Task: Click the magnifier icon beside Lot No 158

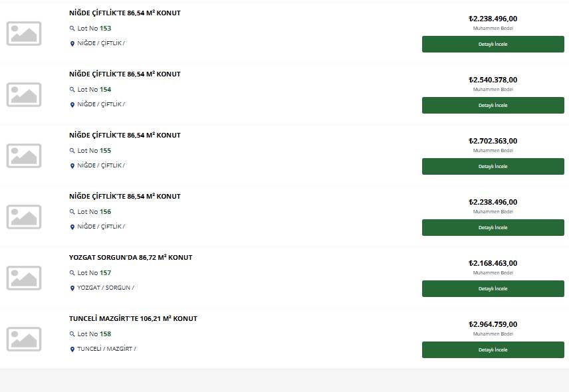Action: click(72, 334)
